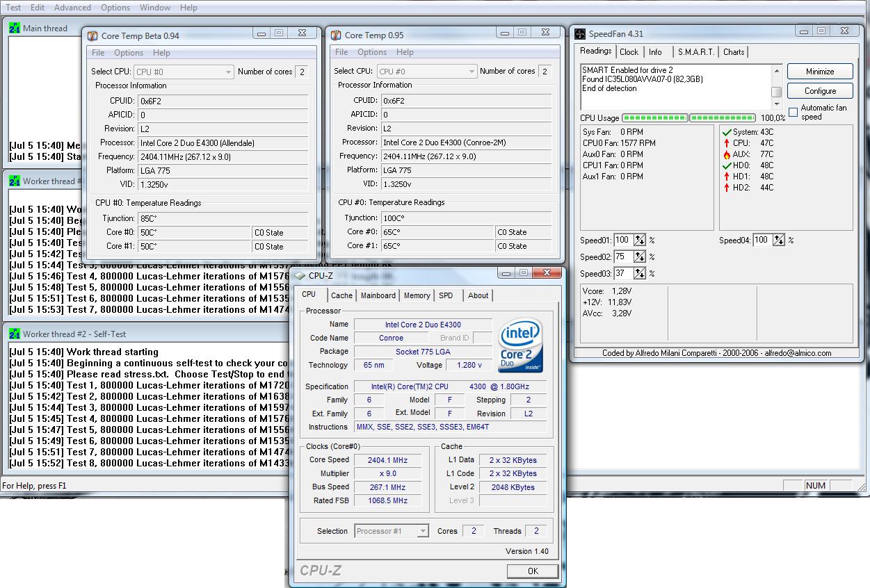Viewport: 870px width, 588px height.
Task: Adjust the Speed03 spinner arrows
Action: (x=640, y=273)
